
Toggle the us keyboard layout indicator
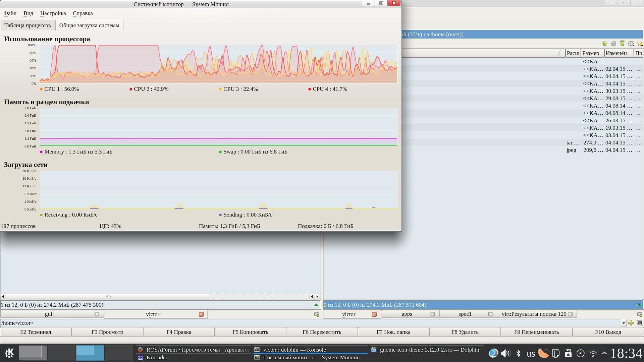[531, 354]
